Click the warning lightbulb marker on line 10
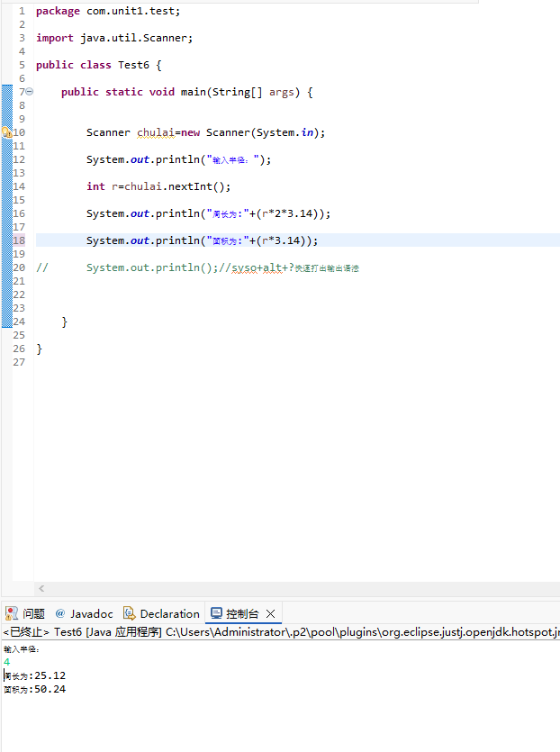Screen dimensions: 560x752 pyautogui.click(x=6, y=132)
